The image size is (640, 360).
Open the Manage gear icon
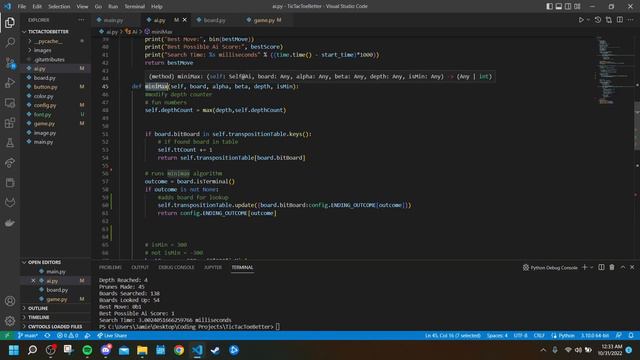(x=10, y=321)
